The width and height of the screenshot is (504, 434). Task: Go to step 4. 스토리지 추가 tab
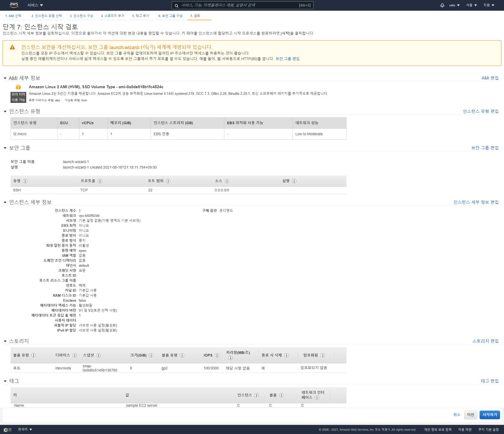tap(113, 16)
